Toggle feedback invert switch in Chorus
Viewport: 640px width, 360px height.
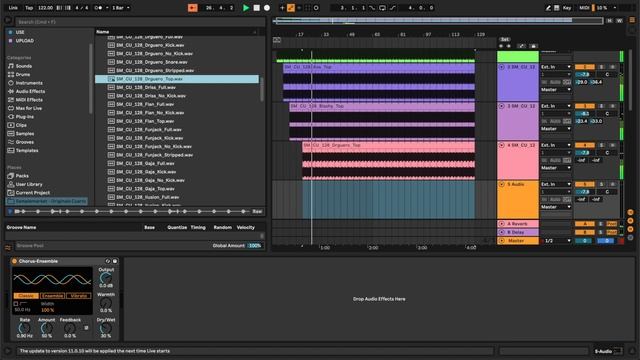86,328
